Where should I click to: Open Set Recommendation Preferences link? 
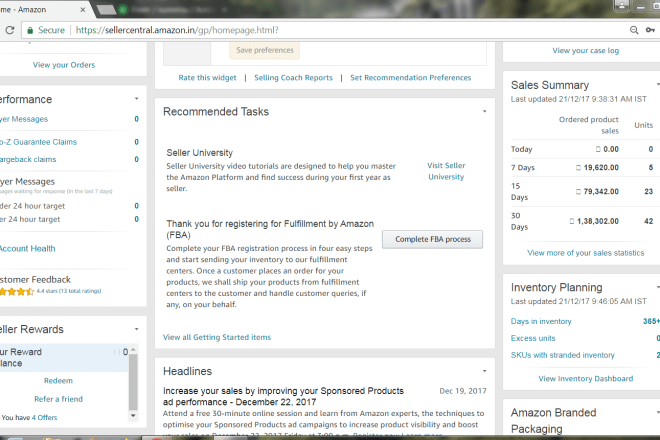click(411, 77)
